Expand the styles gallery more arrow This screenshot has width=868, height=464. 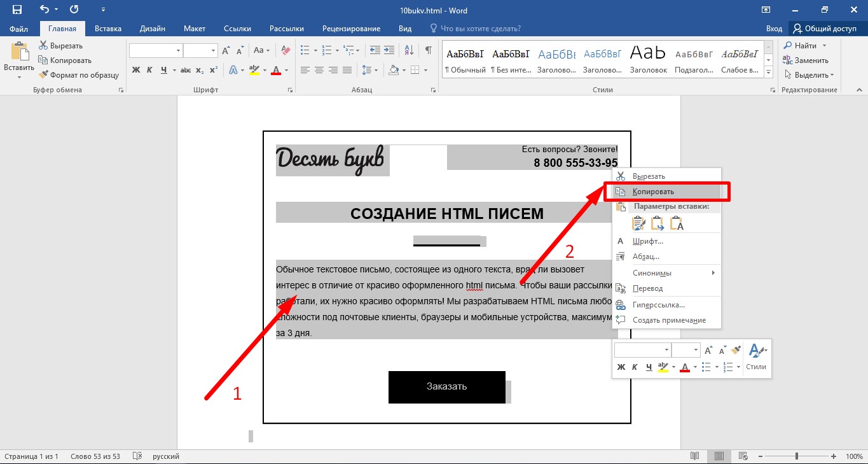(x=768, y=71)
